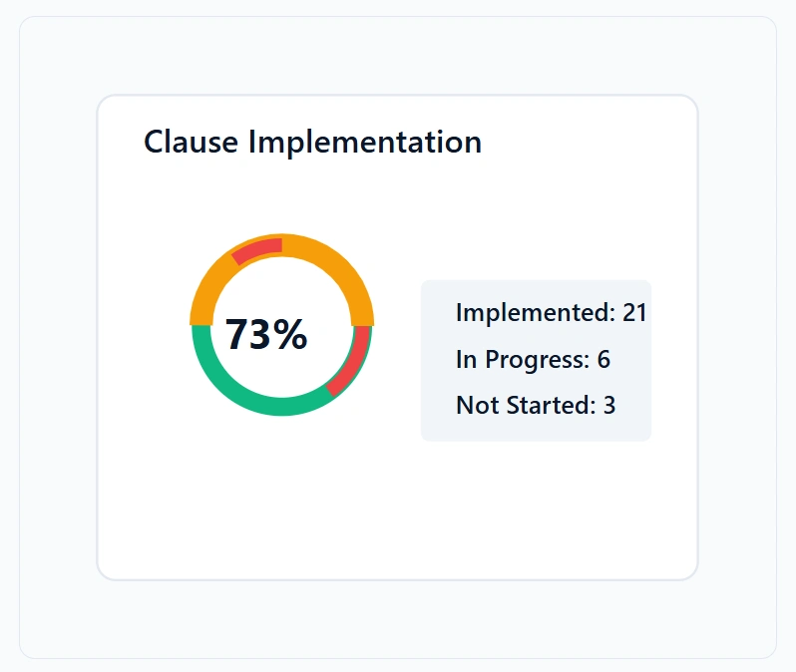Viewport: 796px width, 672px height.
Task: Click the word "Implementation" in the heading
Action: click(x=364, y=142)
